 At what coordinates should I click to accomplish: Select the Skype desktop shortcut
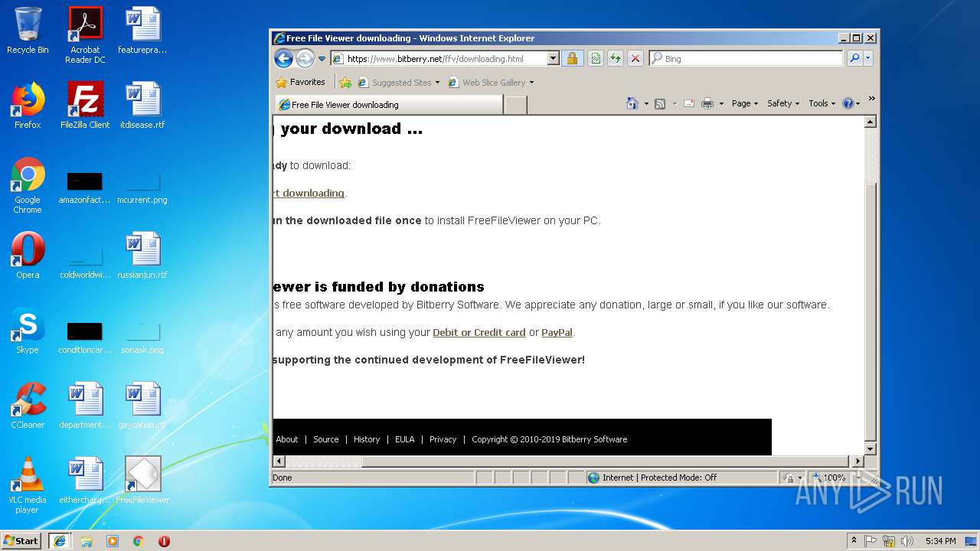(x=28, y=331)
